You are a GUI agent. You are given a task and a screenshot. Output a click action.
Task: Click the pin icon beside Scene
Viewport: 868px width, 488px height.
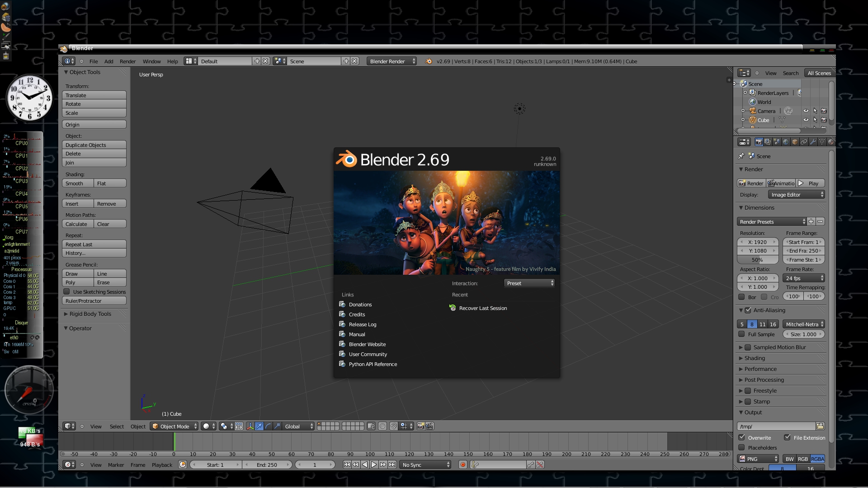pyautogui.click(x=741, y=156)
